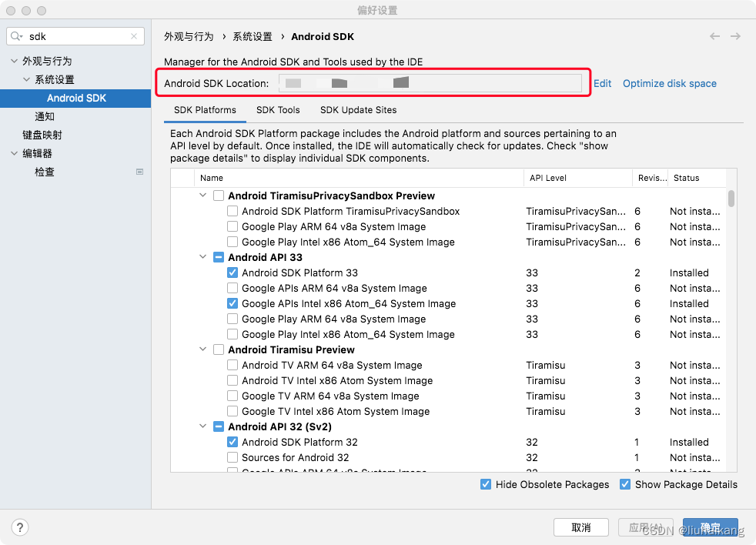Open the 检查 editor settings
Image resolution: width=756 pixels, height=545 pixels.
tap(45, 172)
